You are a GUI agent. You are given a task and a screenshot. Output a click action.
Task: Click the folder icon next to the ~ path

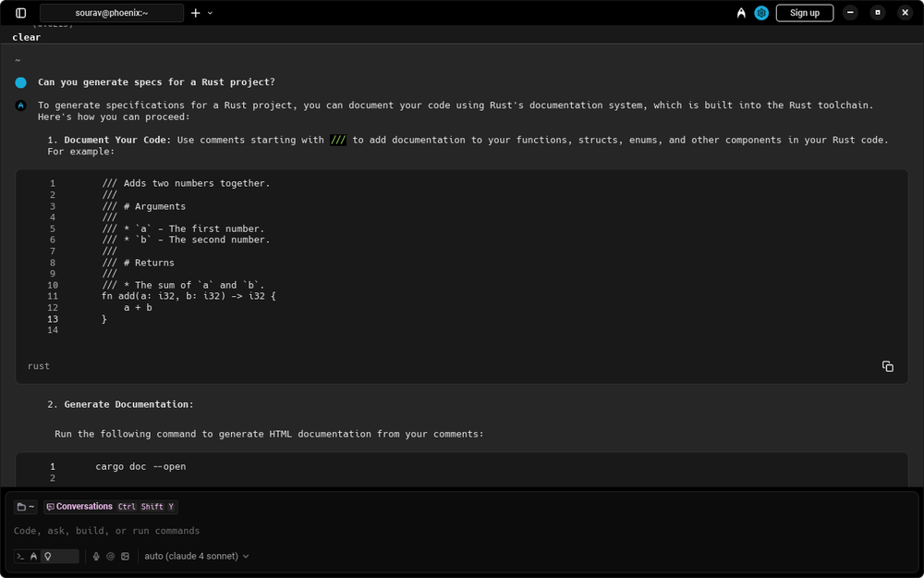(x=21, y=506)
